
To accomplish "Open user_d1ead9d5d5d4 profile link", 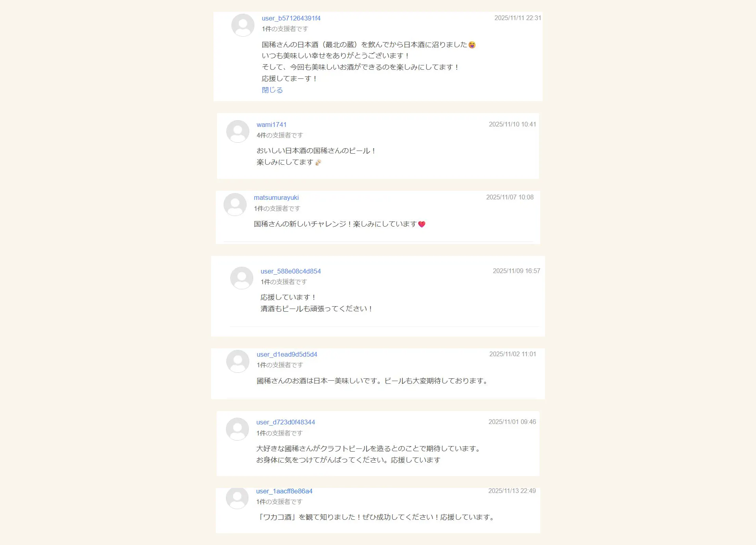I will [287, 355].
